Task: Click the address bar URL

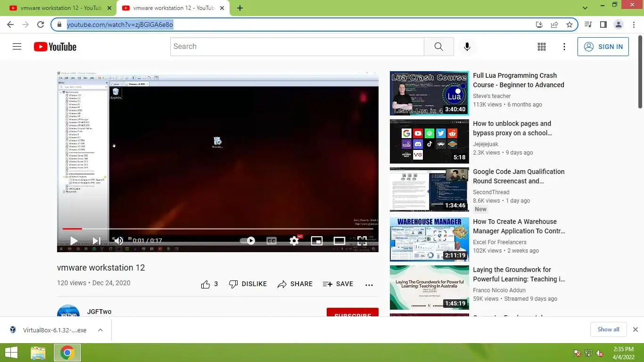Action: [x=120, y=25]
